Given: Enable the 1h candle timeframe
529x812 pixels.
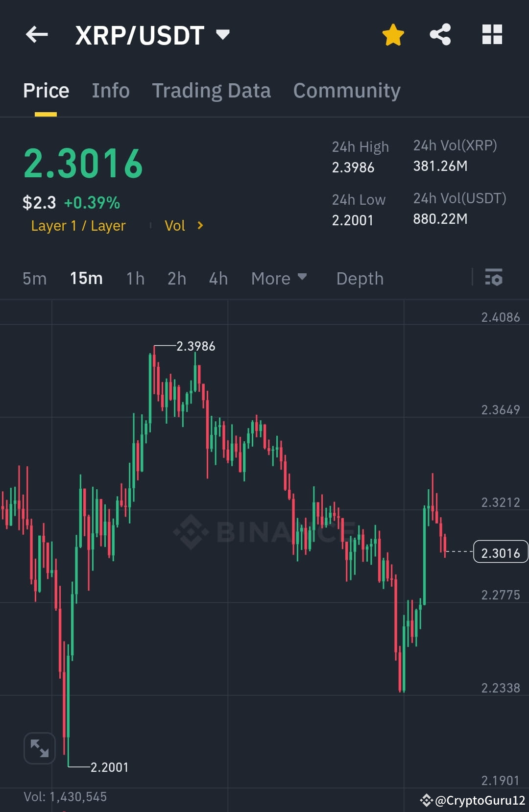Looking at the screenshot, I should tap(135, 278).
